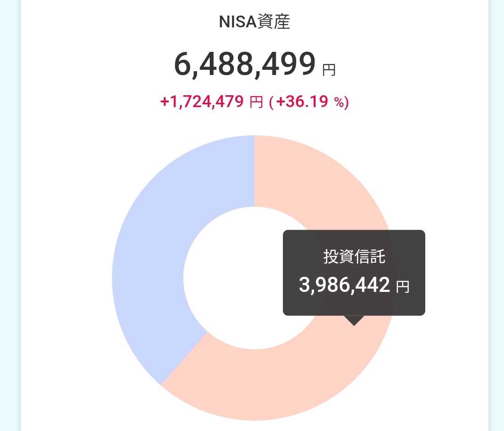Click the upper seam between blue and pink segments
Image resolution: width=504 pixels, height=431 pixels.
255,171
